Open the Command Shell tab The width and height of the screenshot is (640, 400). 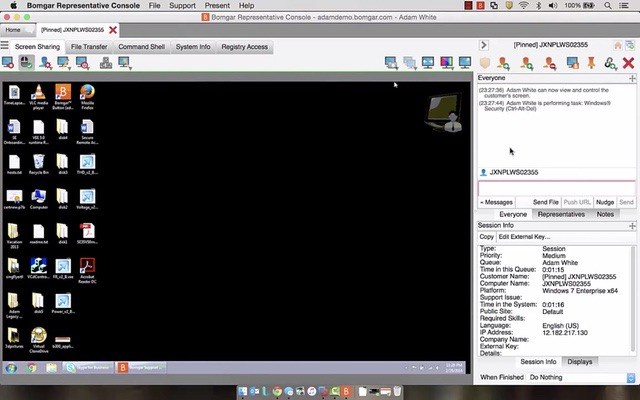tap(142, 46)
